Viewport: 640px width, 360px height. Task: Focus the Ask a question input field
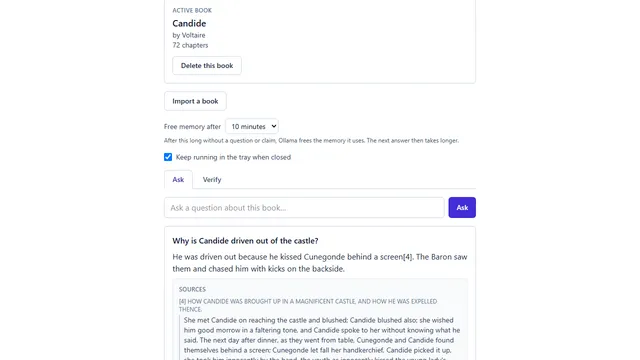click(304, 207)
